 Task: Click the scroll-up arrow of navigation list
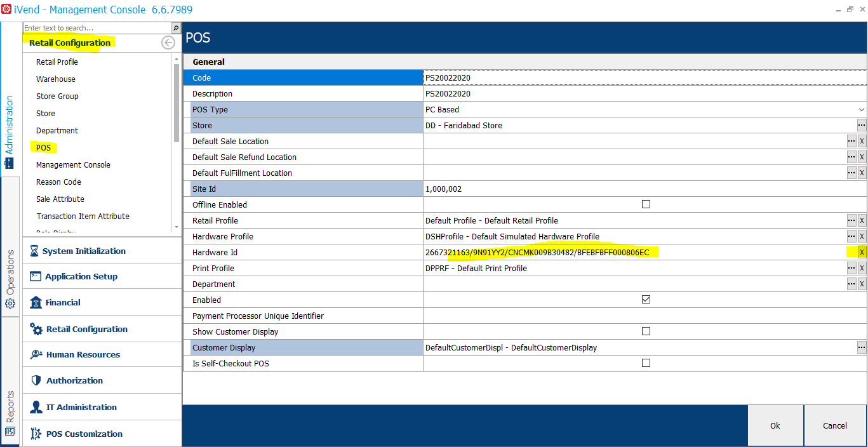tap(177, 58)
